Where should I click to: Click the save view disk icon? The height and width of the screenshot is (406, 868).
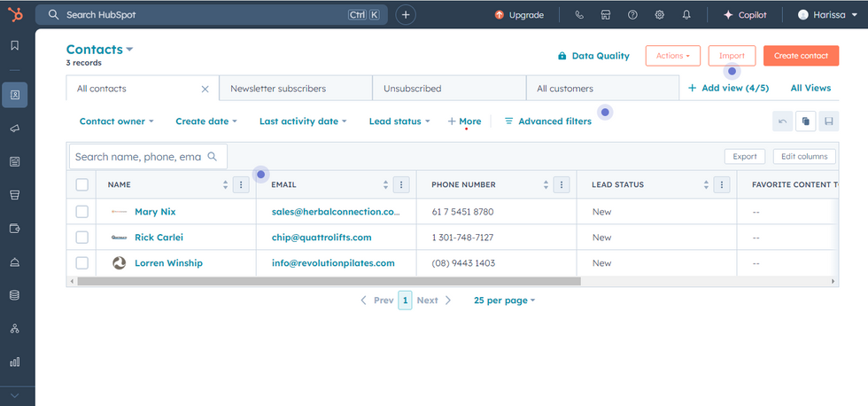click(829, 121)
